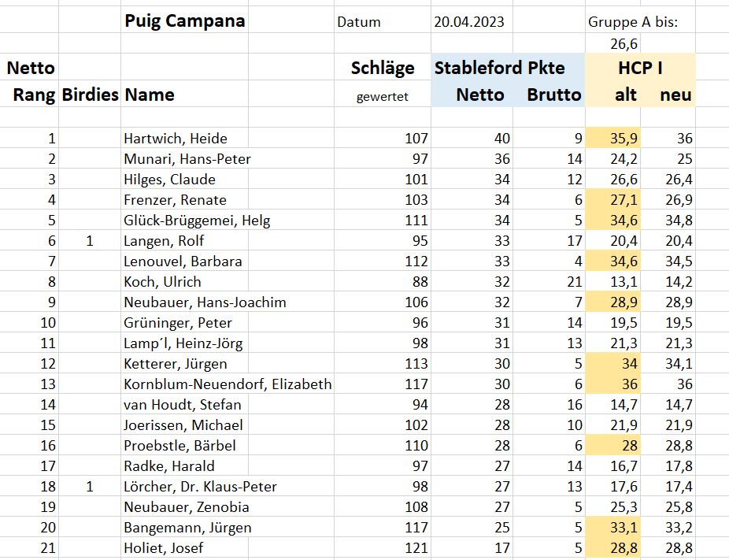The image size is (729, 560).
Task: Click Bangemann, Jürgen's highlighted HCP 33,1
Action: (612, 527)
